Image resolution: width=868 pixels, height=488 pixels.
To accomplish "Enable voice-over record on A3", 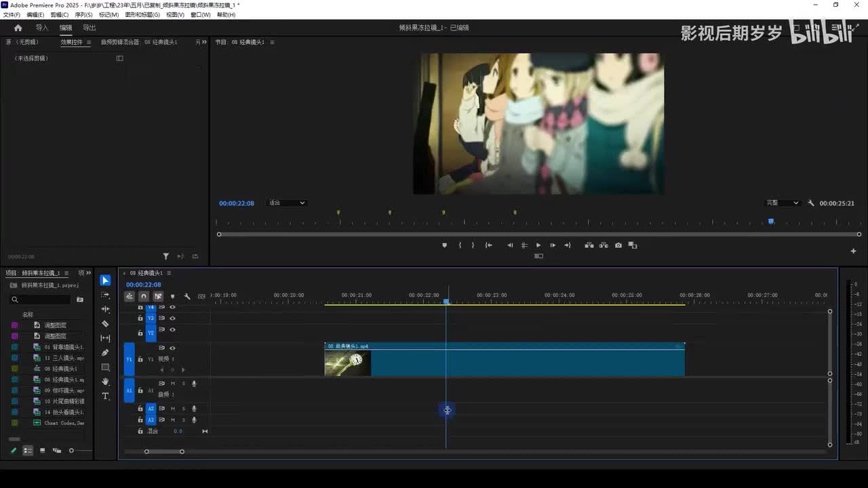I will [194, 420].
